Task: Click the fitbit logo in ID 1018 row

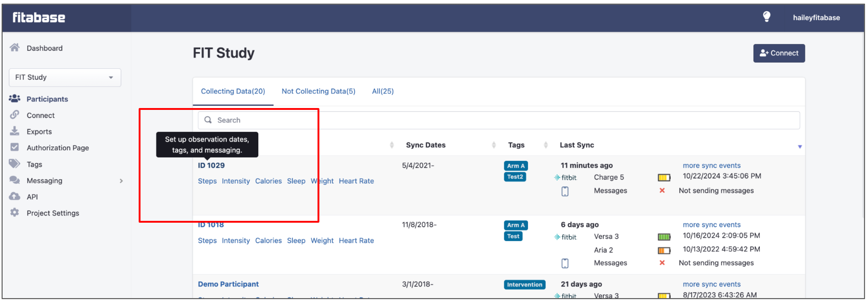Action: (565, 237)
